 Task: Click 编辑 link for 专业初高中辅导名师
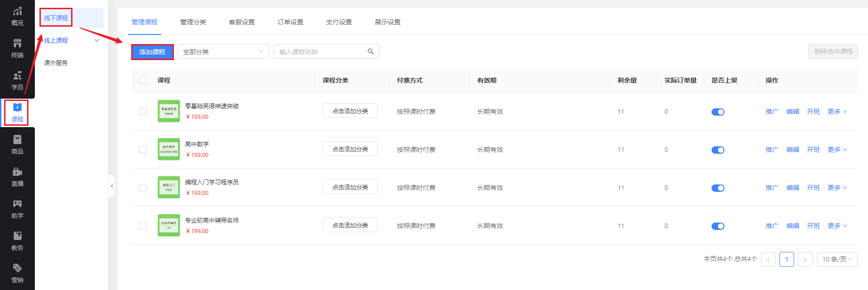793,226
